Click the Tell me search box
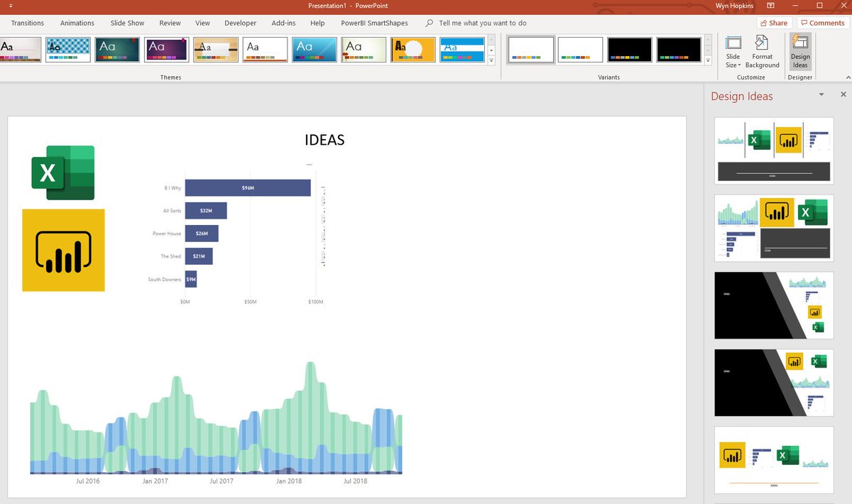Image resolution: width=852 pixels, height=504 pixels. point(482,23)
